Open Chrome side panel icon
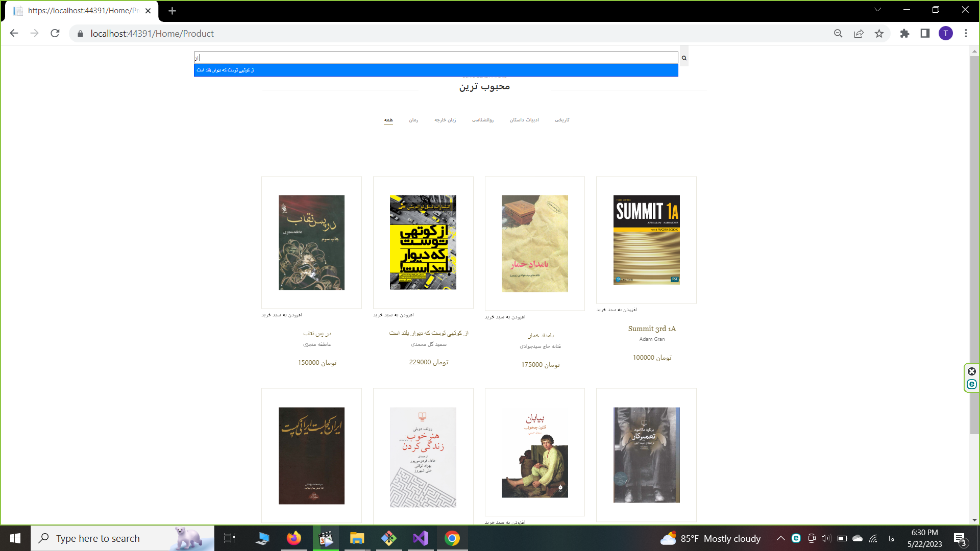Viewport: 980px width, 551px height. (925, 34)
